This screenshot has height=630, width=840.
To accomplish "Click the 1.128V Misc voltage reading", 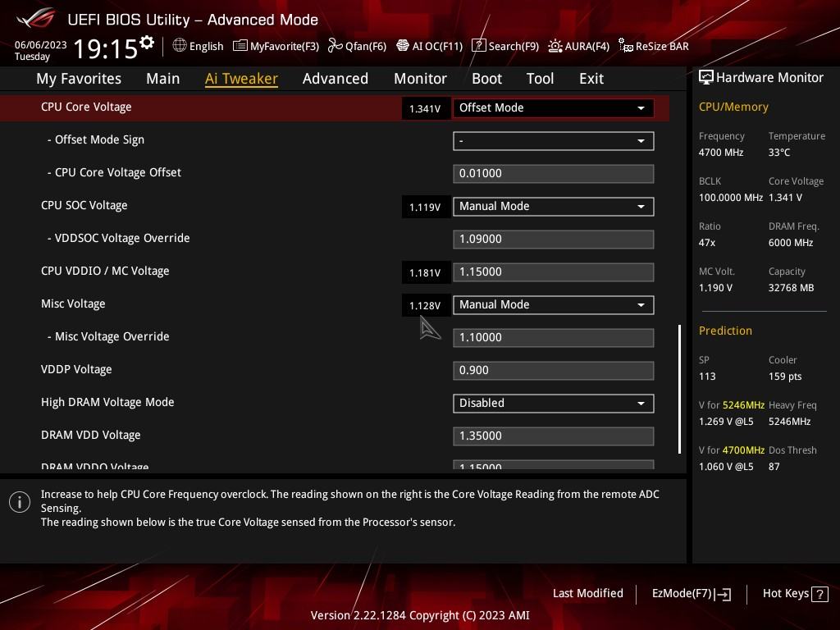I will pyautogui.click(x=426, y=306).
